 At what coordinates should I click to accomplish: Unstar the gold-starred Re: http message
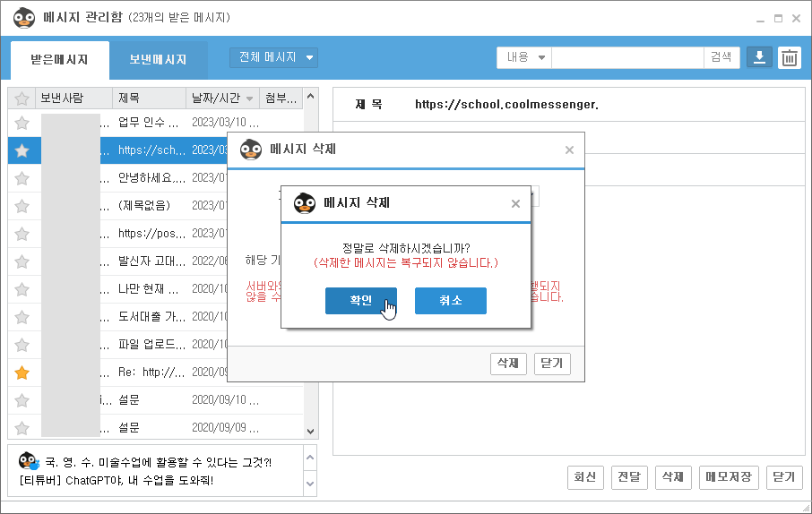click(x=22, y=373)
